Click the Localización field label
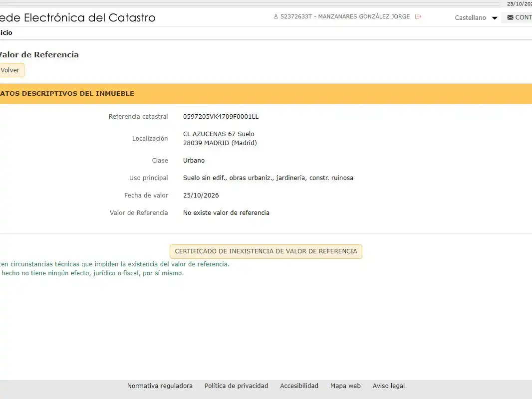Image resolution: width=532 pixels, height=399 pixels. [150, 138]
